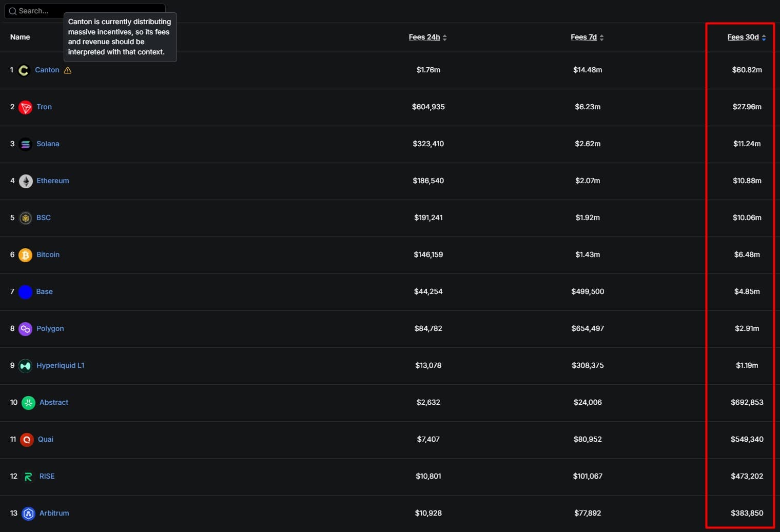Sort by Fees 7d arrow toggle
This screenshot has width=780, height=532.
[x=601, y=37]
